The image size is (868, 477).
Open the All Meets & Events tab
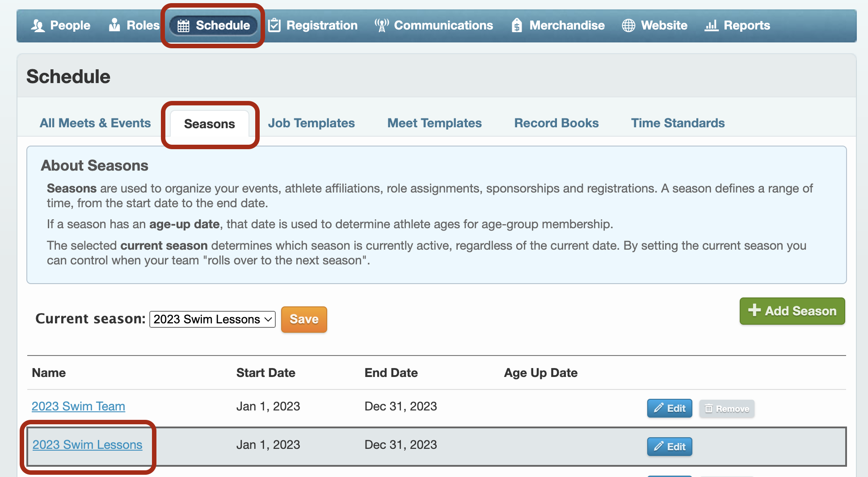pyautogui.click(x=95, y=123)
